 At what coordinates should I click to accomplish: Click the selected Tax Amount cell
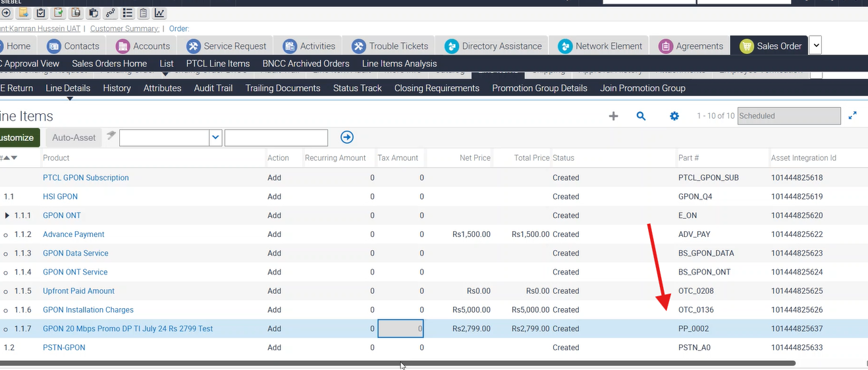[400, 329]
